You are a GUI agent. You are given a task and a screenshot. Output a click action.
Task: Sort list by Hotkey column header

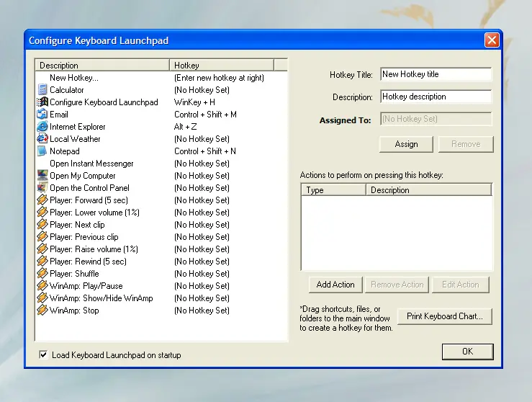221,66
